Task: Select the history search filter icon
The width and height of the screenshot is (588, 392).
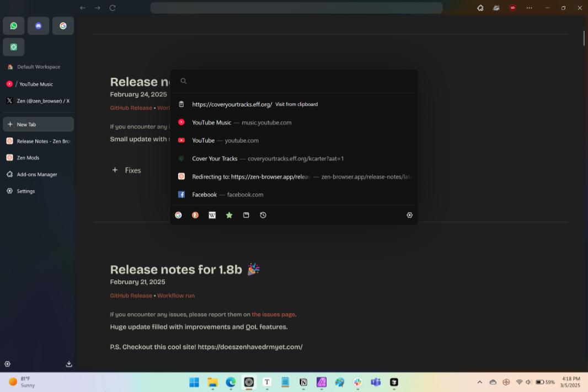Action: coord(263,215)
